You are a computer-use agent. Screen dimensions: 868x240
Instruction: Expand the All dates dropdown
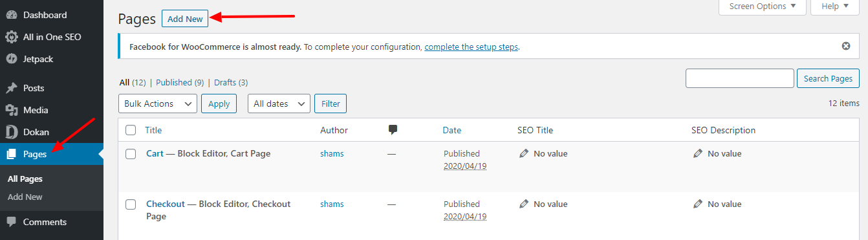pos(279,104)
